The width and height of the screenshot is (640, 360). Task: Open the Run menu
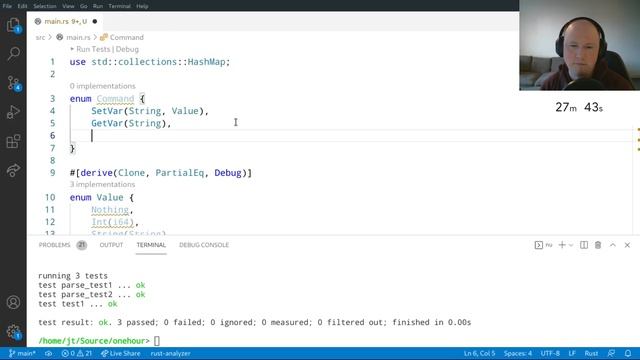coord(98,6)
